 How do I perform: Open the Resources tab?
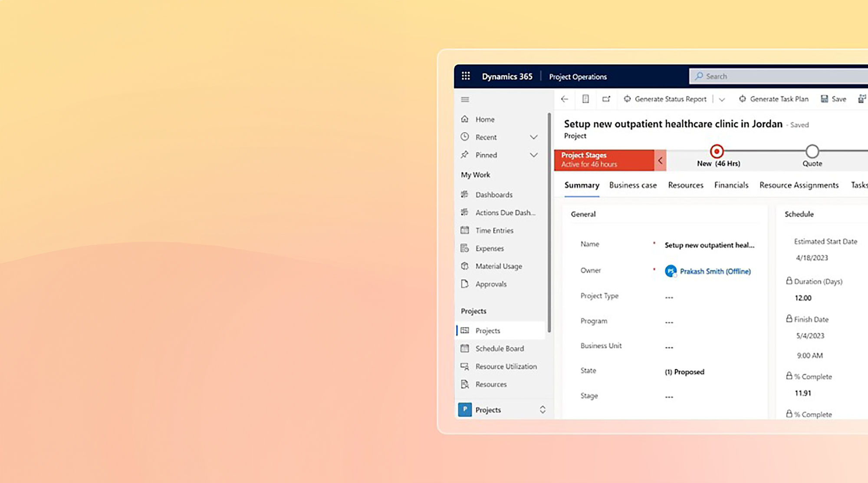coord(686,185)
